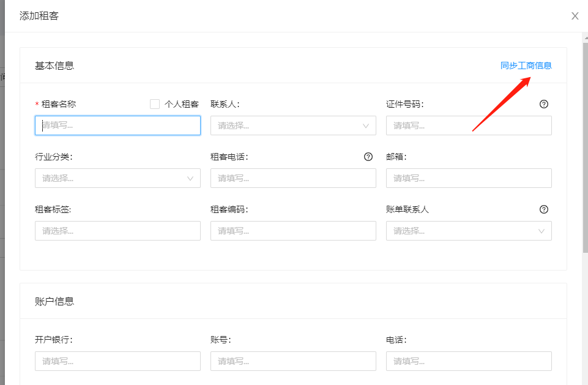
Task: Open the 账单联系人 dropdown
Action: click(x=468, y=231)
